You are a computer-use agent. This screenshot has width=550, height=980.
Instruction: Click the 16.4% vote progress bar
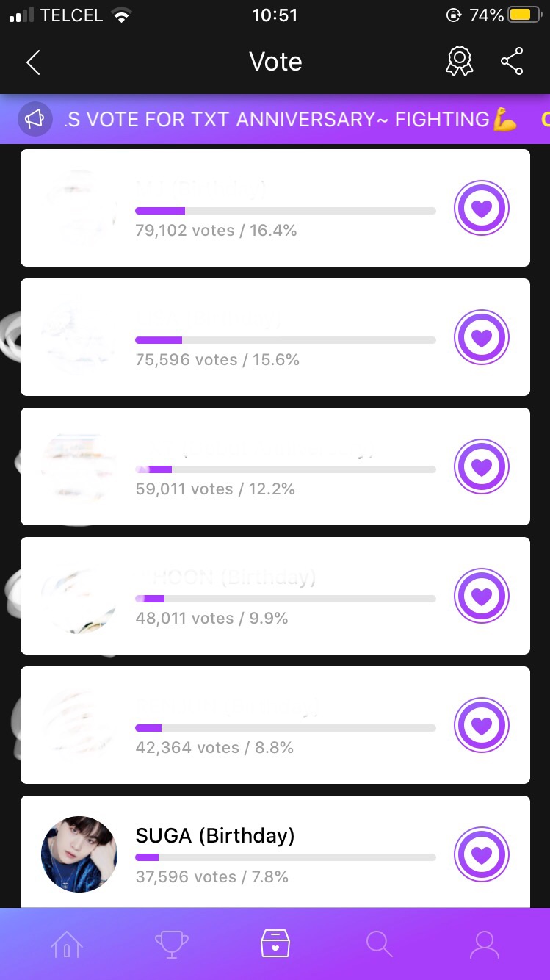pyautogui.click(x=285, y=211)
